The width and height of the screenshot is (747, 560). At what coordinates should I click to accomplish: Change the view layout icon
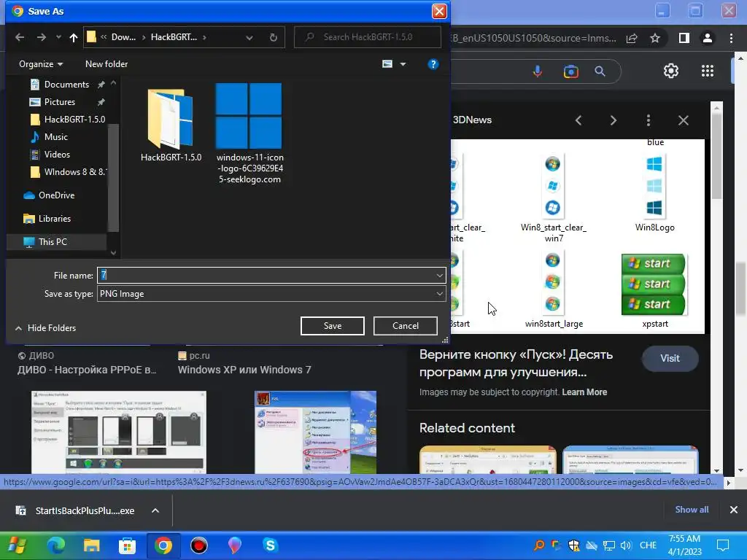(387, 64)
